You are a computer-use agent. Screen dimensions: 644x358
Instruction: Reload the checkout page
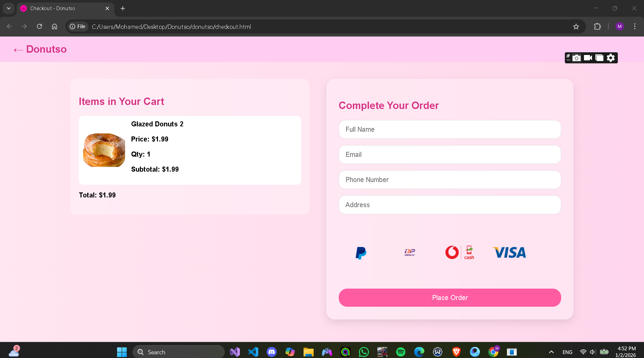tap(39, 26)
